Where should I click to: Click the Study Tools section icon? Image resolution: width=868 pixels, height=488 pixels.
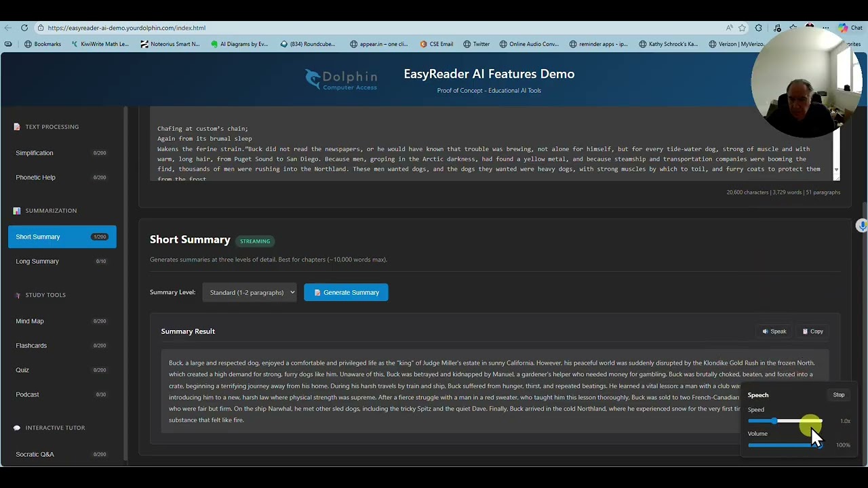(x=17, y=295)
